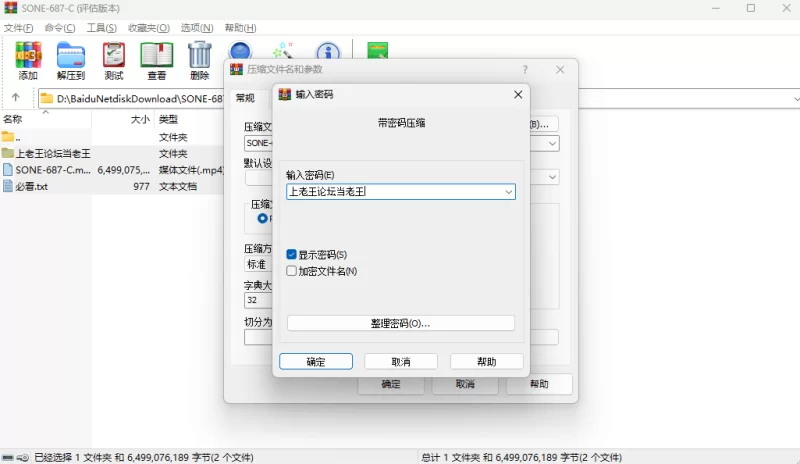800x464 pixels.
Task: Click OK (确定) in password dialog
Action: [316, 361]
